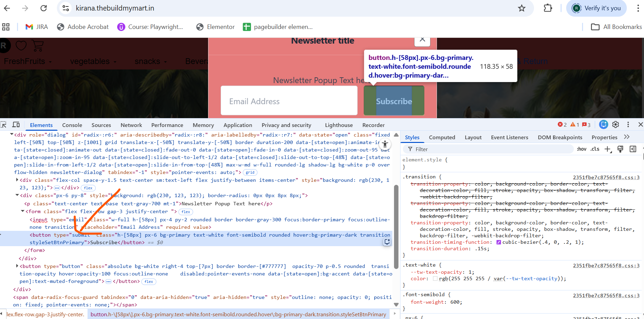This screenshot has height=319, width=644.
Task: Activate the DevTools inspect element picker
Action: point(3,125)
